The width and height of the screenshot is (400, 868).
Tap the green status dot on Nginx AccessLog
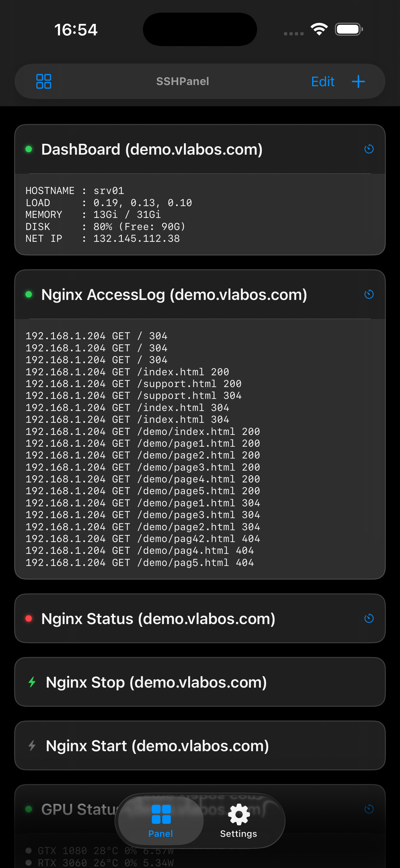point(29,294)
